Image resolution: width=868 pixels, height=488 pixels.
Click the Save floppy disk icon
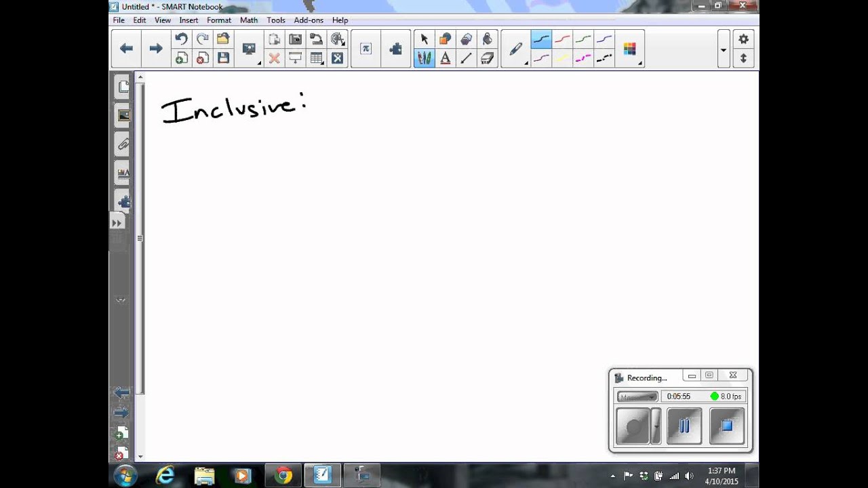click(x=223, y=59)
